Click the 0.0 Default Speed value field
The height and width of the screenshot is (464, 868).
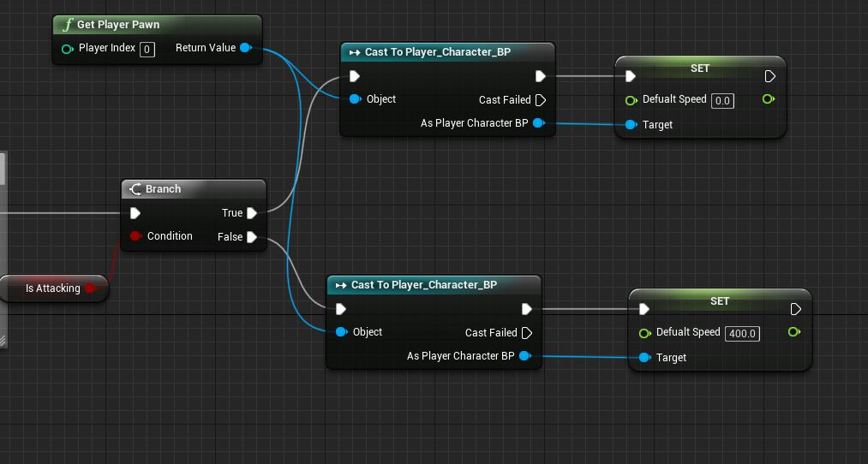point(722,100)
